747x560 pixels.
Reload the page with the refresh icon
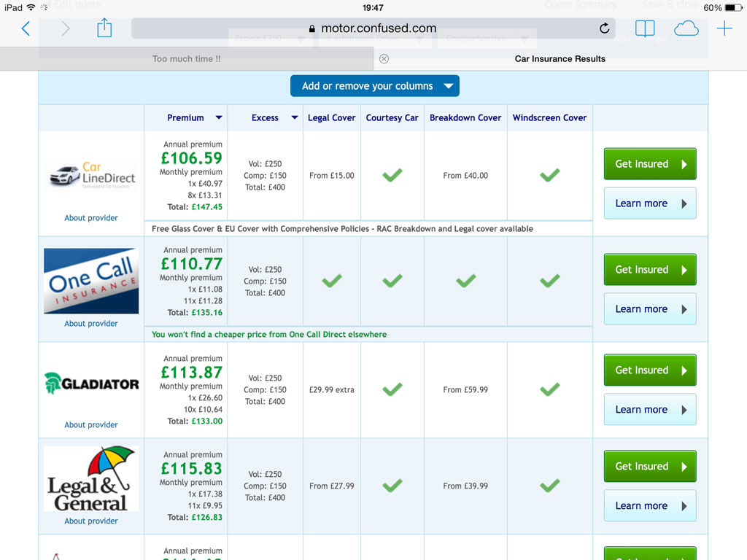click(604, 28)
